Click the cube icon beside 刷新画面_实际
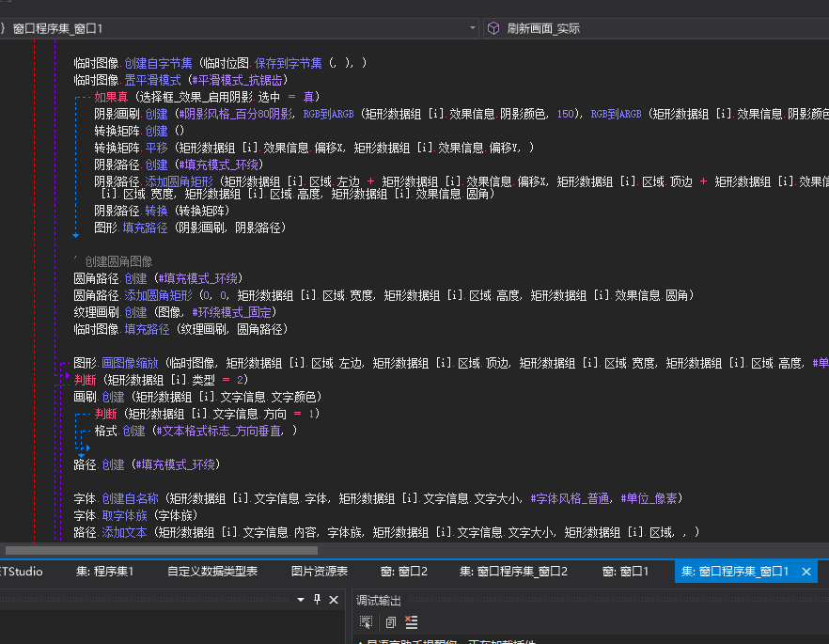The height and width of the screenshot is (644, 829). coord(493,28)
